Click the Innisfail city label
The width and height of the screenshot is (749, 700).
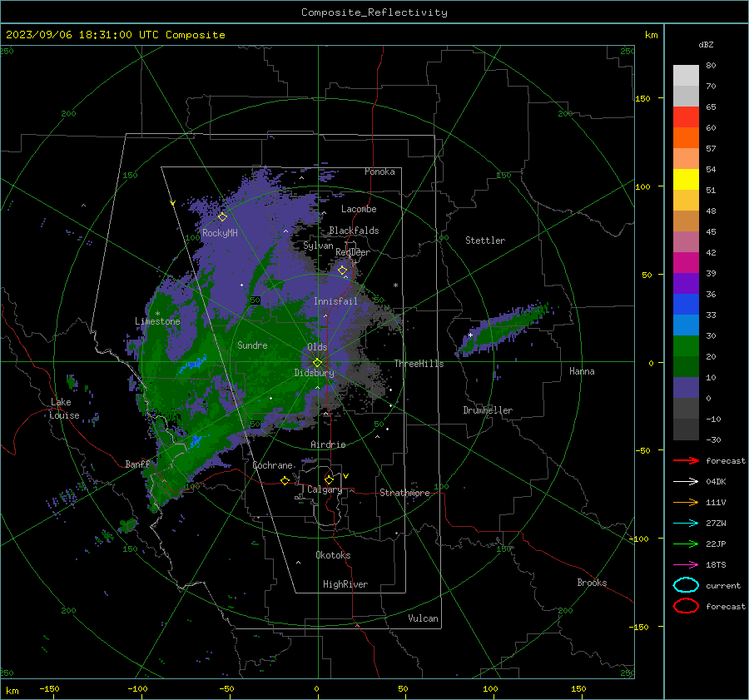click(335, 301)
